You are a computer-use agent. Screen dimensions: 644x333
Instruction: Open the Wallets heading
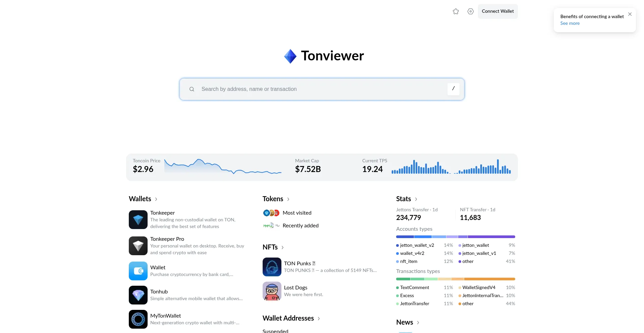140,199
